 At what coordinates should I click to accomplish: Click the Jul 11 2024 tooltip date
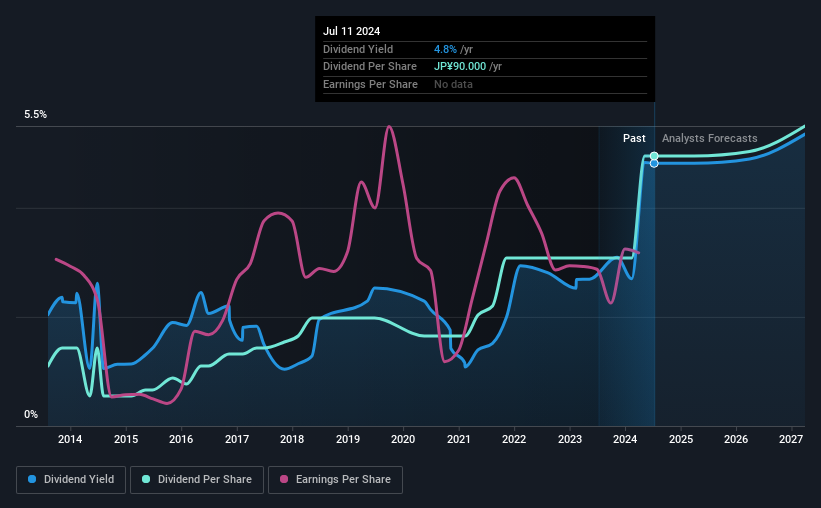(351, 31)
